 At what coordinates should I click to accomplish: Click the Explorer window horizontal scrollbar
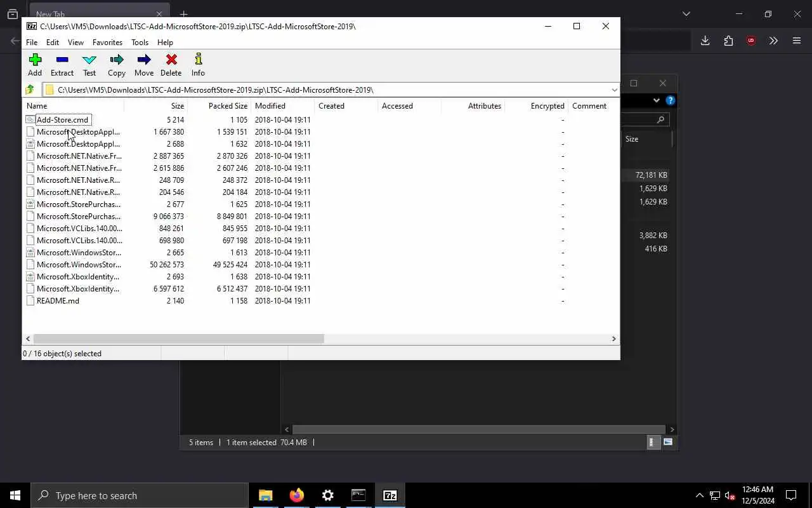click(x=479, y=429)
